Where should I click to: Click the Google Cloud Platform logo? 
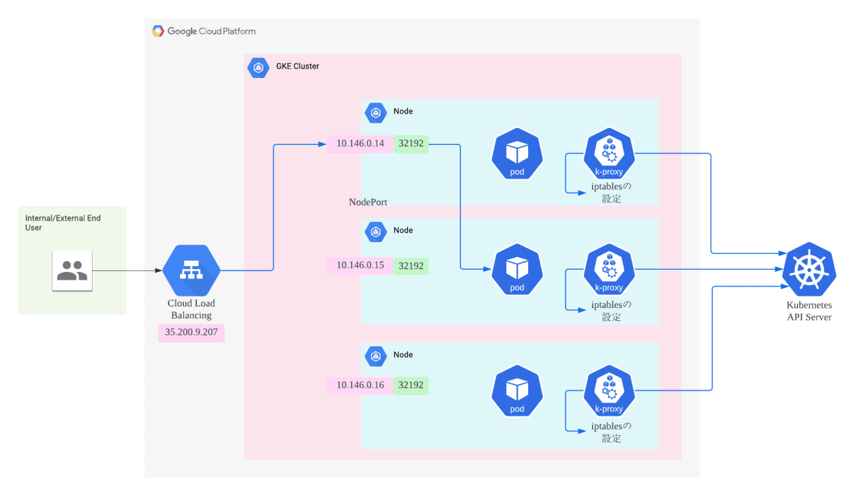click(x=203, y=31)
